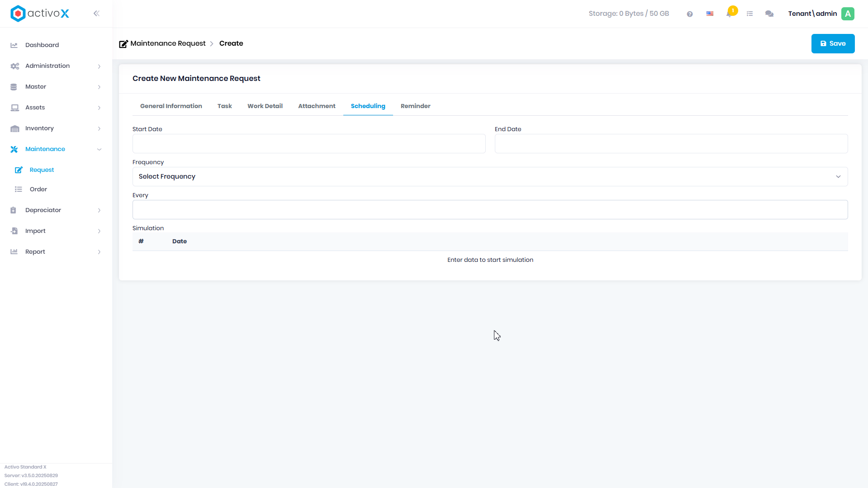Screen dimensions: 868x488
Task: Open the Select Frequency dropdown
Action: click(490, 176)
